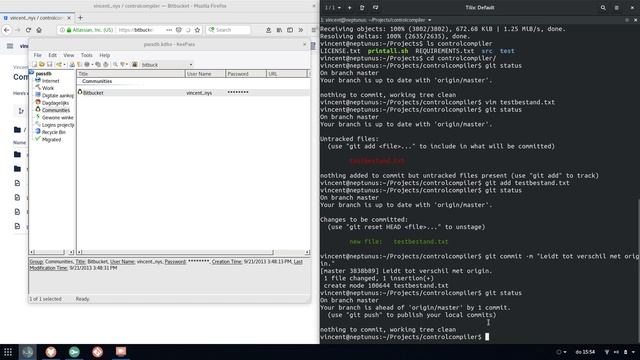Click Bitbucket hamburger menu icon

[x=10, y=46]
